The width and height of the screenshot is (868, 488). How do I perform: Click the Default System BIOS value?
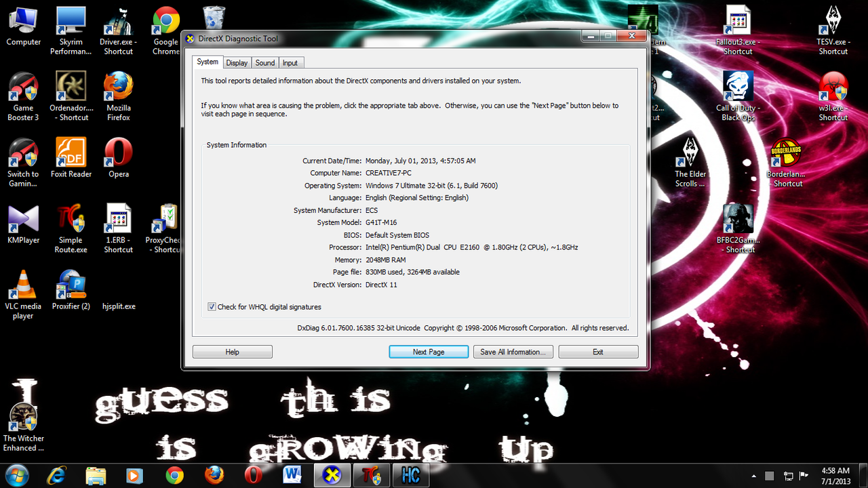point(397,235)
